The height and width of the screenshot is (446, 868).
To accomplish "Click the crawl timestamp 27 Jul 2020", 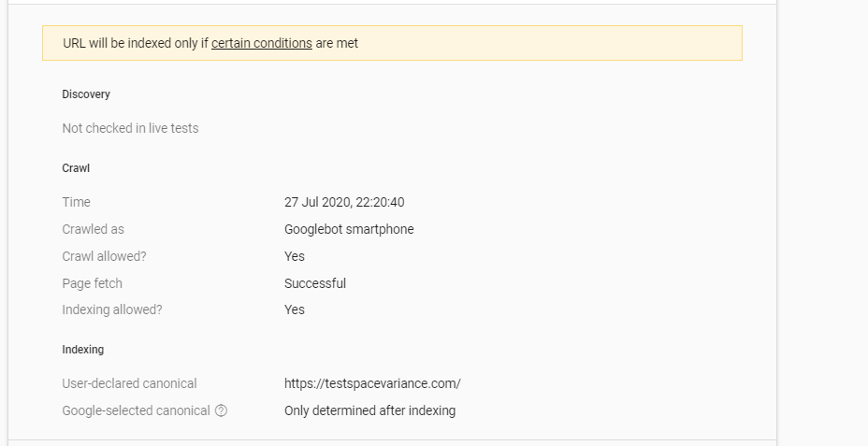I will click(344, 202).
